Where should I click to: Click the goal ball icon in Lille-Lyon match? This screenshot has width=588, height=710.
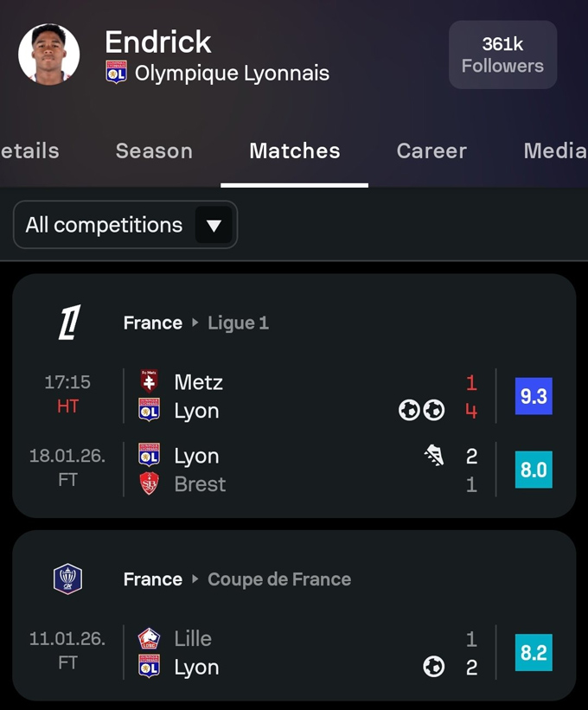(x=434, y=667)
